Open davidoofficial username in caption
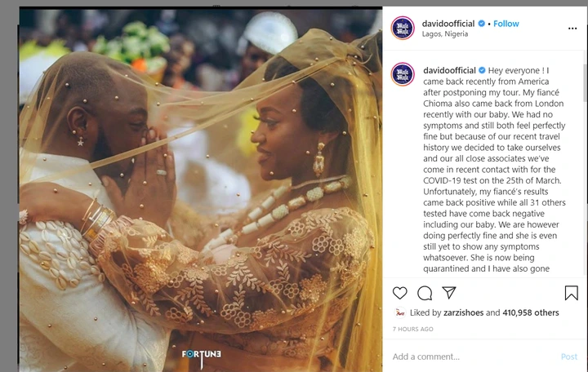This screenshot has height=372, width=588. click(x=449, y=70)
